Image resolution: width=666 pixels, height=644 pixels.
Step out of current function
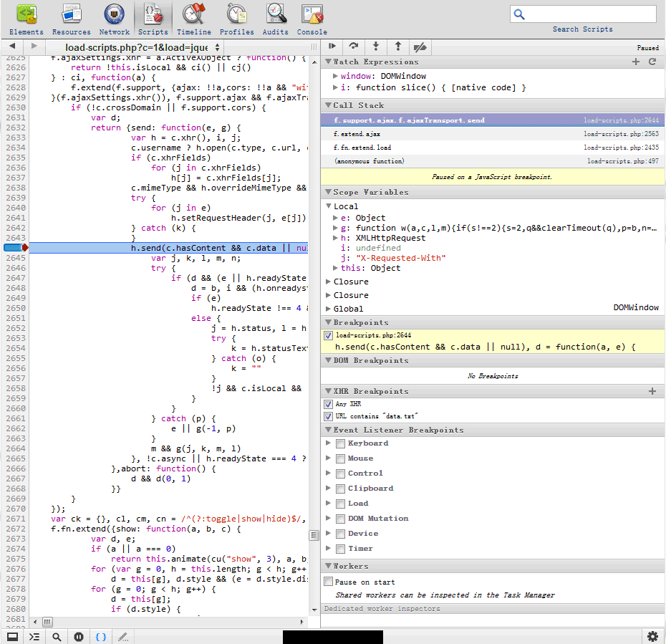[398, 47]
